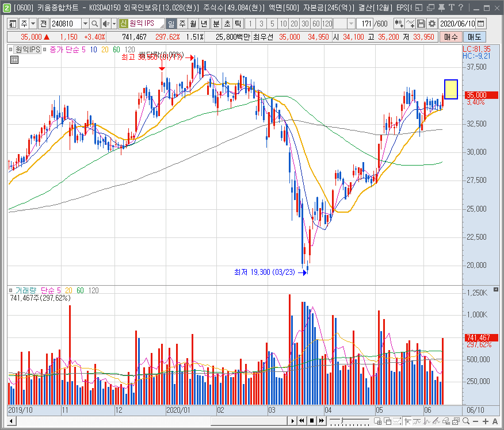
Task: Click the A auto-scale icon at bottom right
Action: click(x=495, y=421)
